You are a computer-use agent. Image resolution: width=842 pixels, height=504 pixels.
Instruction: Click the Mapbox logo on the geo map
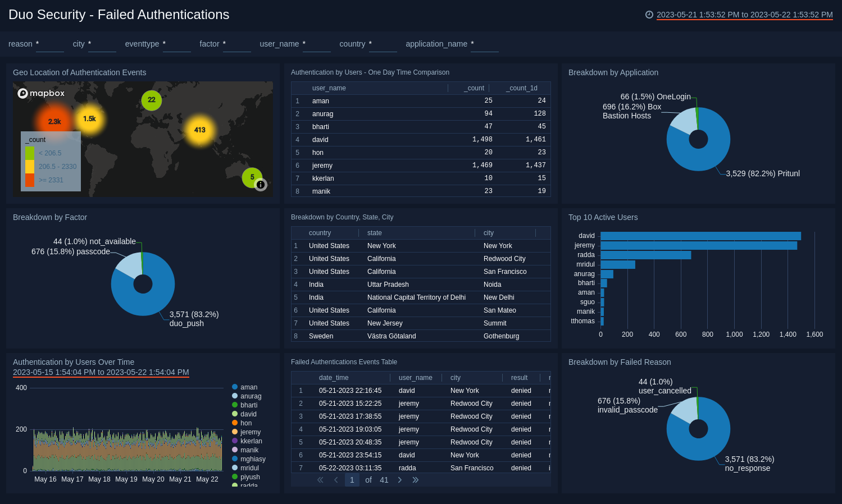(41, 93)
